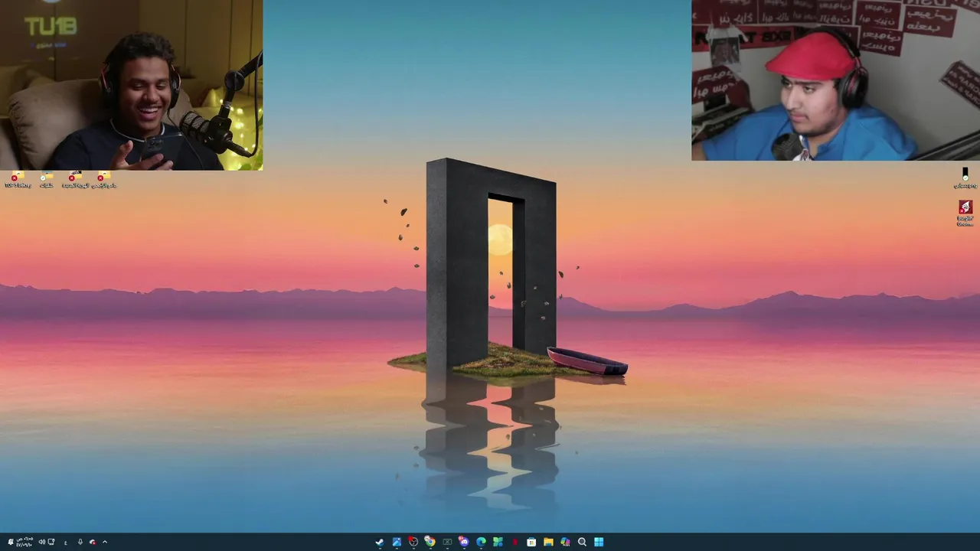
Task: Select the black desktop shortcut at top right
Action: tap(965, 178)
